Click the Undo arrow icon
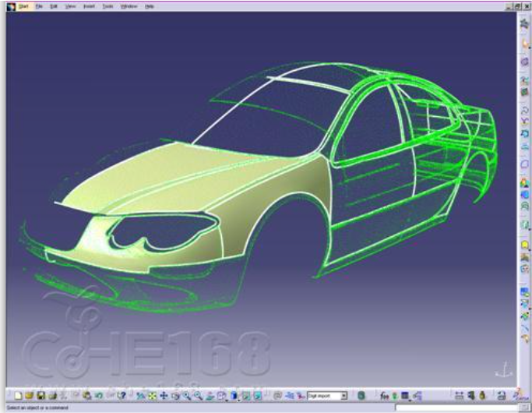Screen dimensions: 532x413 coord(99,396)
